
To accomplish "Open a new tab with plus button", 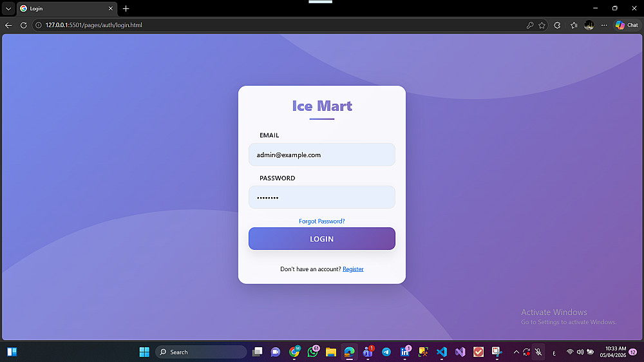I will pos(126,8).
